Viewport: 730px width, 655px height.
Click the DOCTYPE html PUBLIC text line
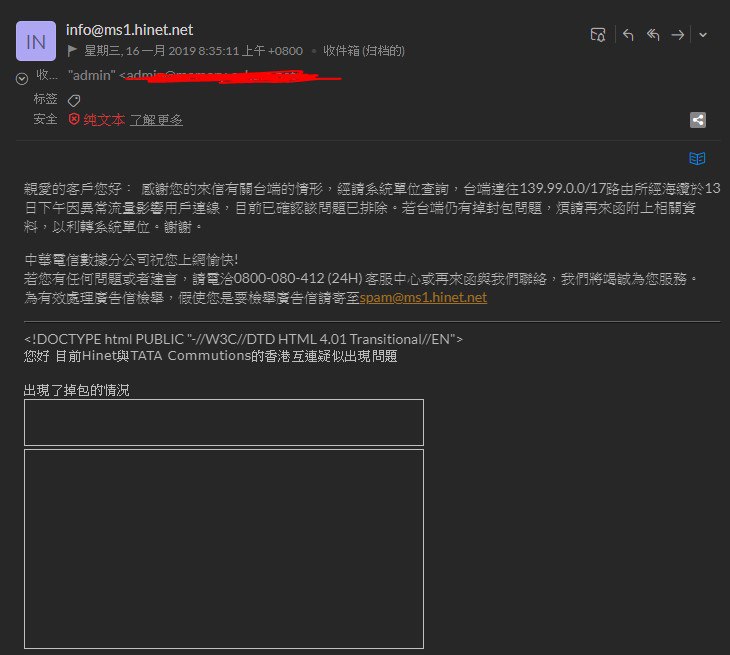[243, 339]
